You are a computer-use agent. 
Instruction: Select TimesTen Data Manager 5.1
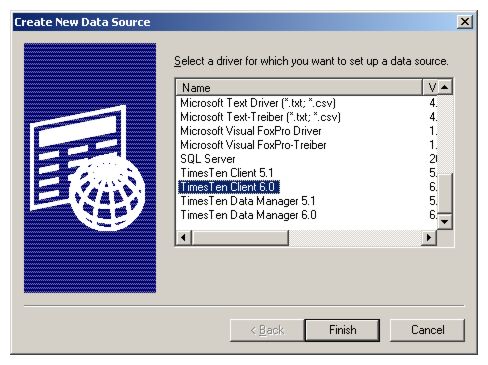pos(248,201)
